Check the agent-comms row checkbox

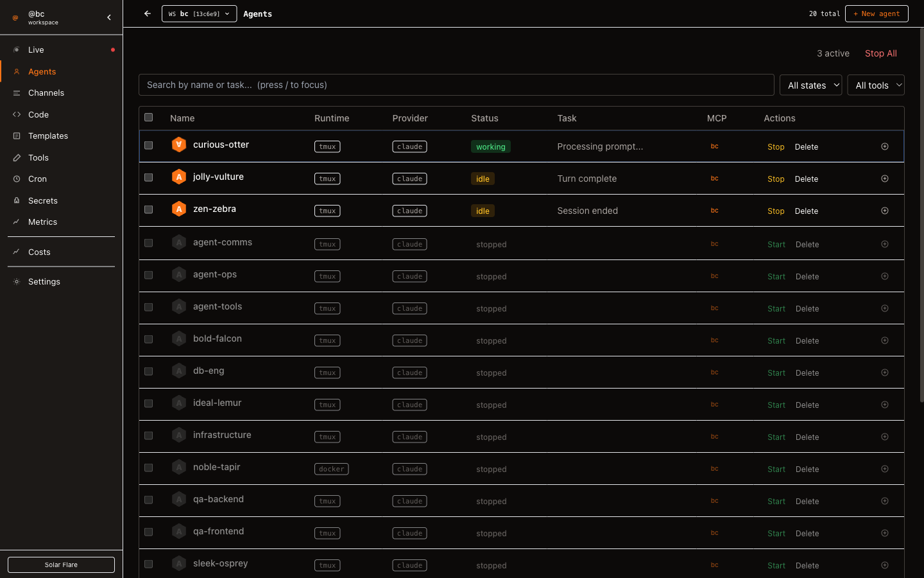[x=149, y=243]
